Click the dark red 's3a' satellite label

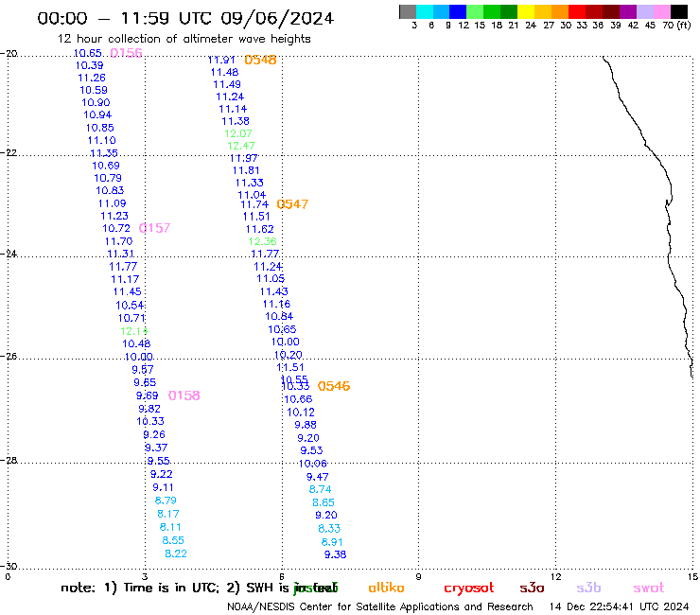[532, 588]
